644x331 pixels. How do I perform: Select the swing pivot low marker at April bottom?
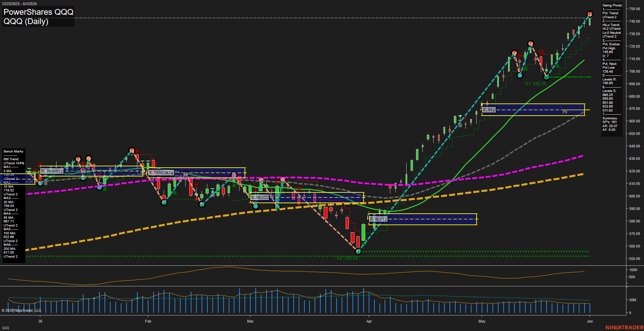coord(359,252)
